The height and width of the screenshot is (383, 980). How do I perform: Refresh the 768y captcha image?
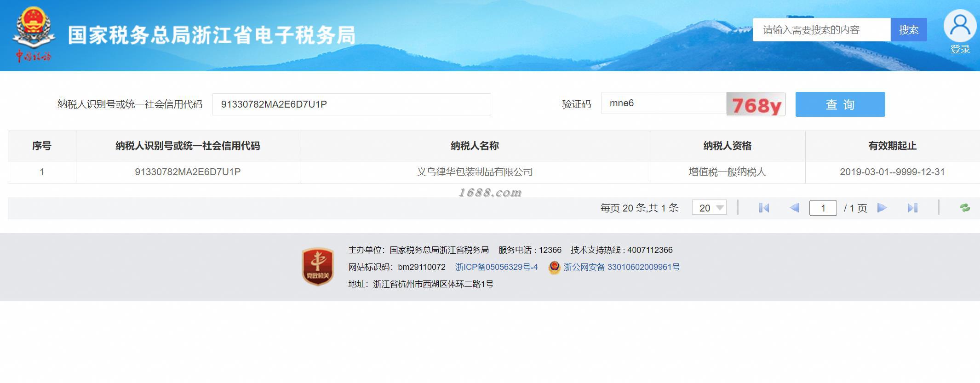tap(756, 104)
